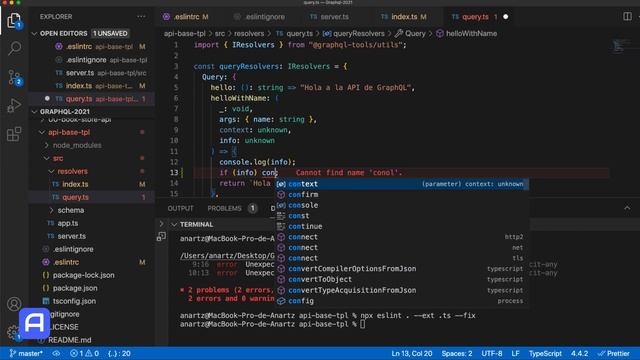This screenshot has height=360, width=640.
Task: Select the 'console' autocomplete suggestion
Action: [x=402, y=205]
